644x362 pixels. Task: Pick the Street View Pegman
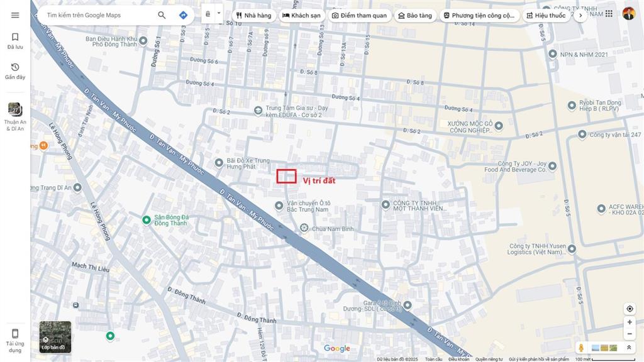pos(581,348)
